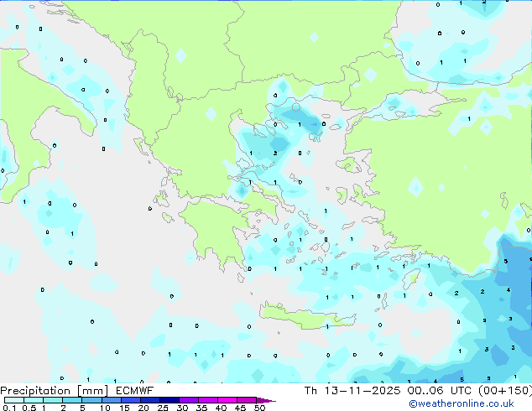Click the '25' legend scale label
The height and width of the screenshot is (411, 532).
click(x=163, y=408)
